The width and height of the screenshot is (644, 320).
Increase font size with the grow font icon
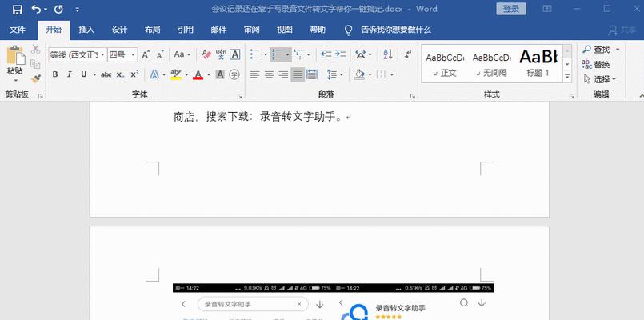coord(146,54)
